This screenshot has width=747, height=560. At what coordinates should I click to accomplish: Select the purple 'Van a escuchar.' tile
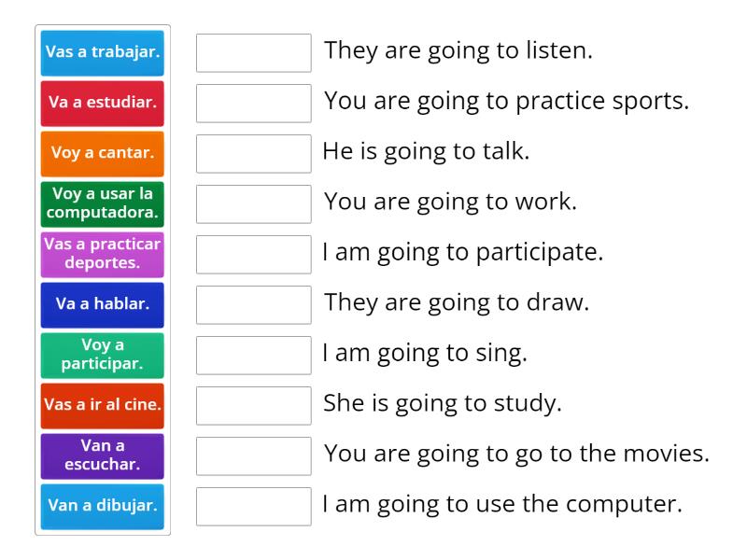coord(103,456)
